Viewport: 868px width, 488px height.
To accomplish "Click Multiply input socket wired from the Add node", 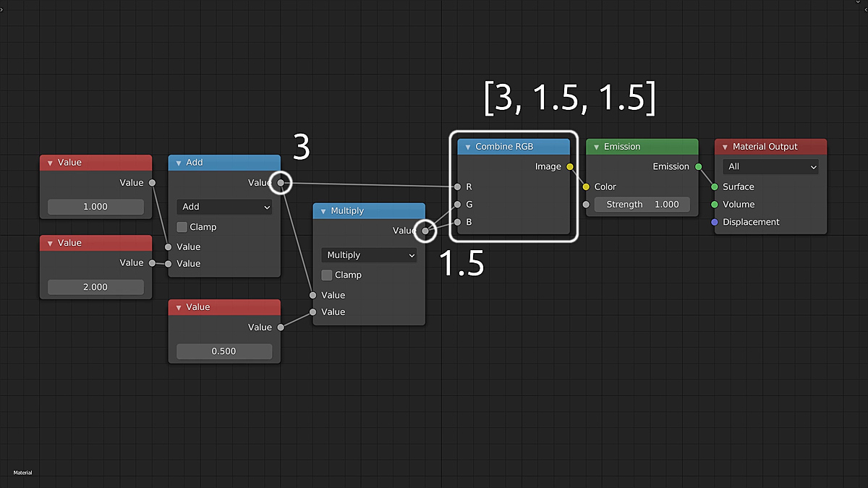I will point(312,295).
